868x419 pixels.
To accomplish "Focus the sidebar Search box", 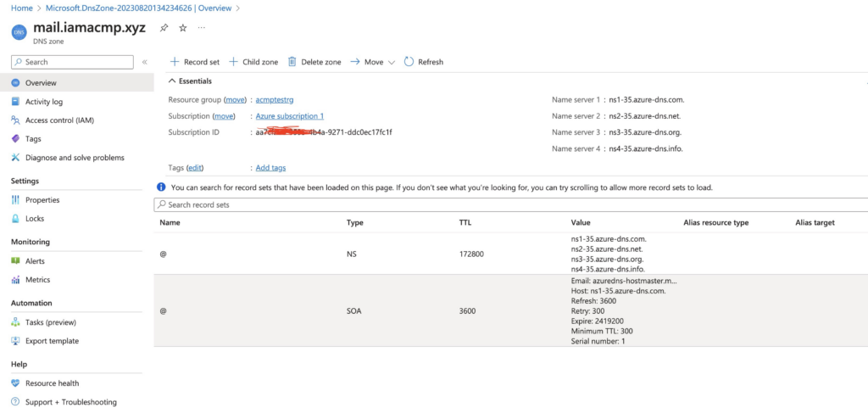I will tap(73, 62).
